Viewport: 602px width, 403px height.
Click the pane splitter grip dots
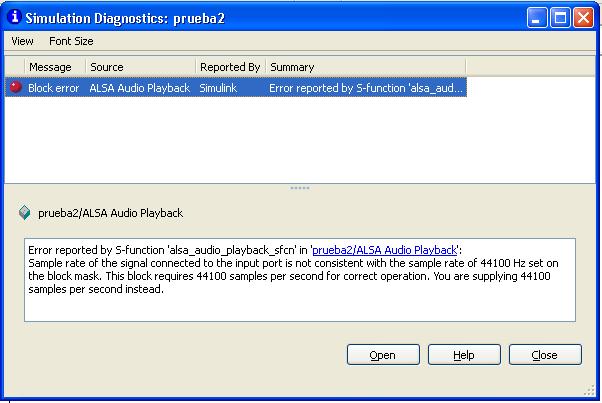300,188
